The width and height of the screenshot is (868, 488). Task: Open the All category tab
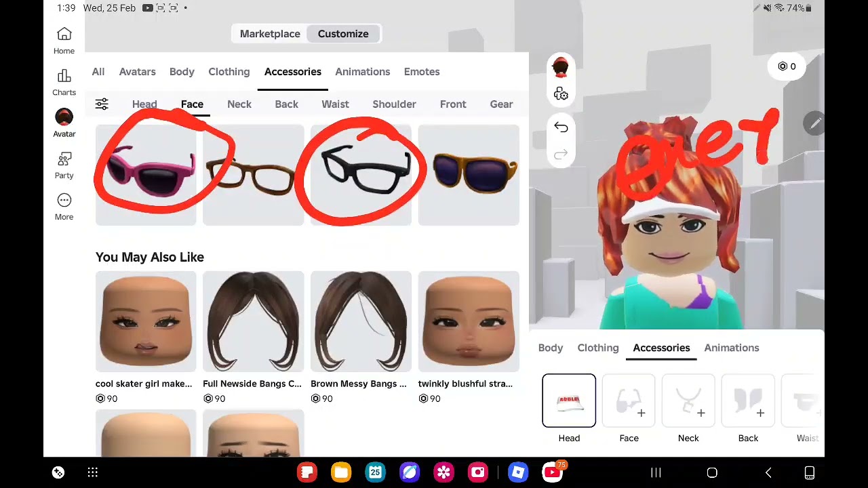(x=98, y=72)
